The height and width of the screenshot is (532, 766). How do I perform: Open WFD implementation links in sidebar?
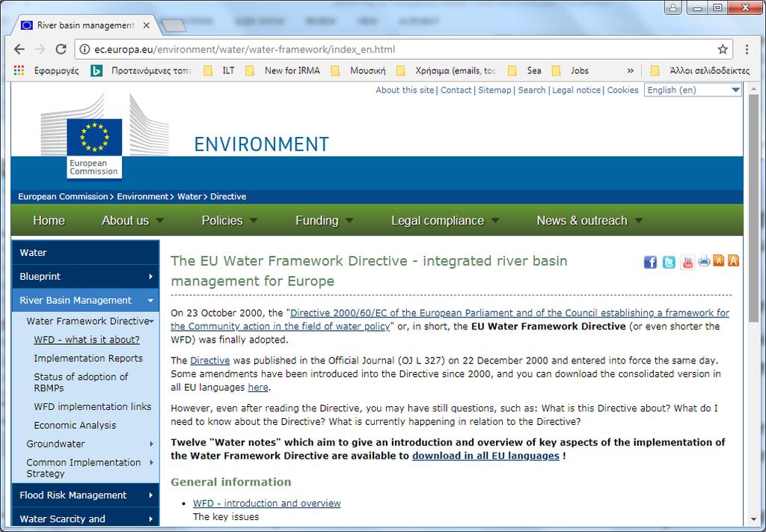pos(93,406)
